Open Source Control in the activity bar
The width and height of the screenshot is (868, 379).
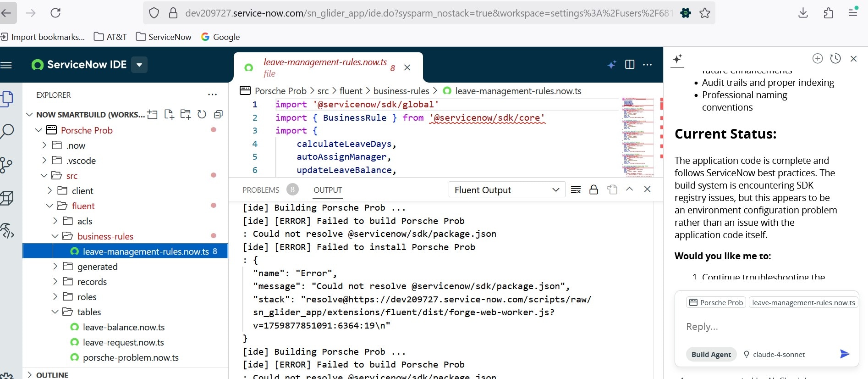pos(6,165)
